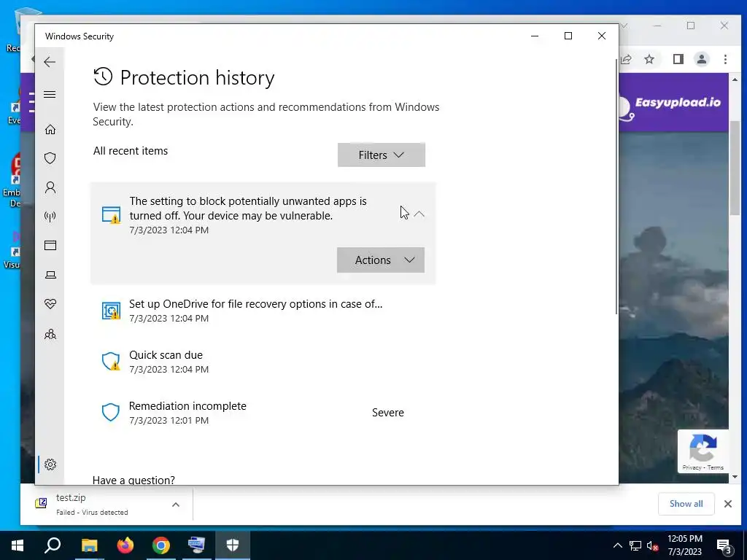Switch to Chrome in taskbar
The height and width of the screenshot is (560, 747).
[161, 545]
